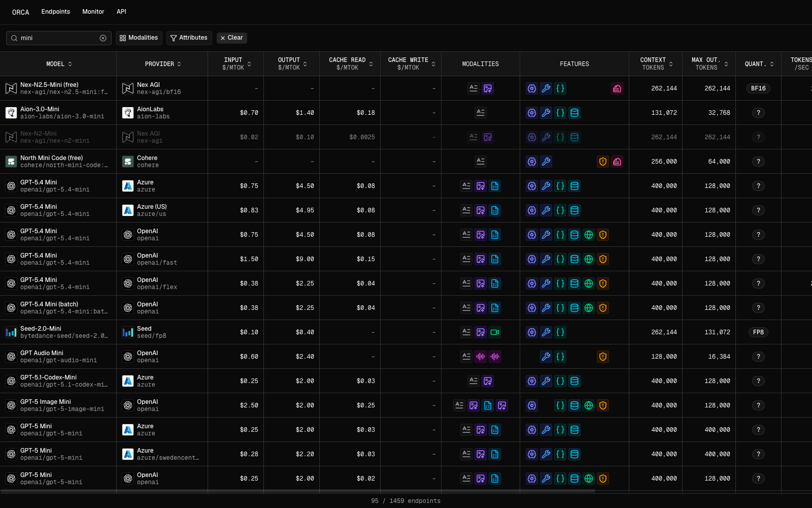Image resolution: width=812 pixels, height=508 pixels.
Task: Click the search magnifier icon in the search box
Action: pyautogui.click(x=14, y=38)
